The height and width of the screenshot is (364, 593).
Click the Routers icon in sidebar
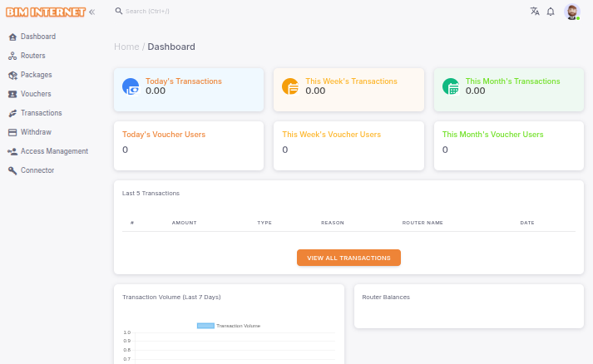(x=12, y=56)
